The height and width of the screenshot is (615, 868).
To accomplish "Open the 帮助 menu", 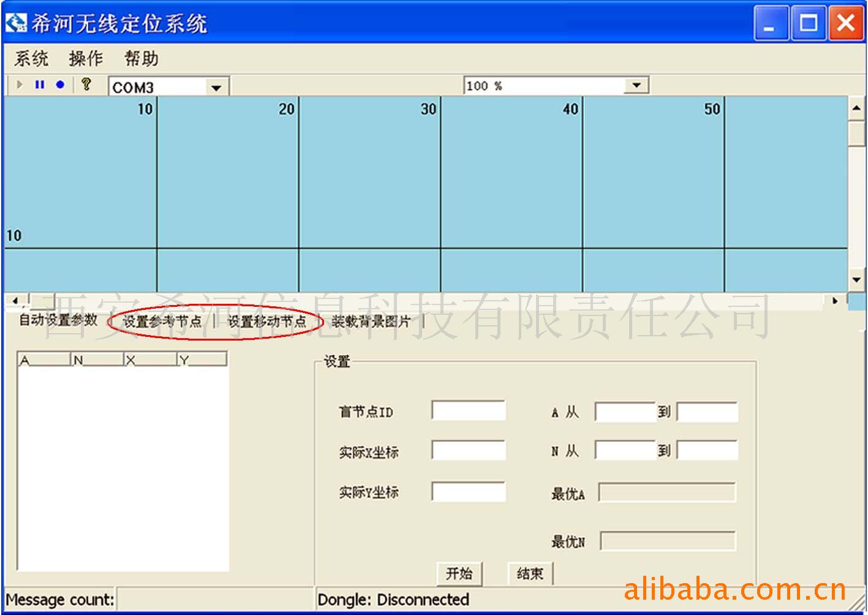I will [x=142, y=59].
